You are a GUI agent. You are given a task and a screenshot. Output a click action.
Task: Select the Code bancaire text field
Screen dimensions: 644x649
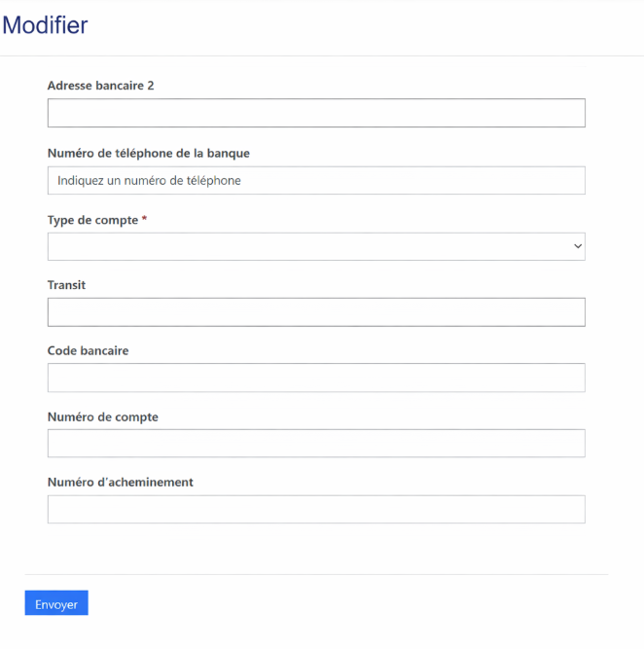[316, 378]
